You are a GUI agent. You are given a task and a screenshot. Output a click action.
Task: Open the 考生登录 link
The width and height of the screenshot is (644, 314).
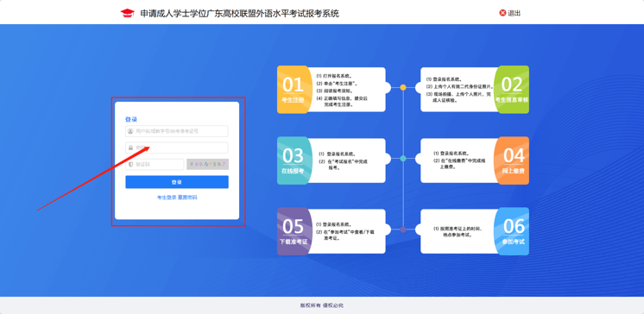tap(167, 198)
